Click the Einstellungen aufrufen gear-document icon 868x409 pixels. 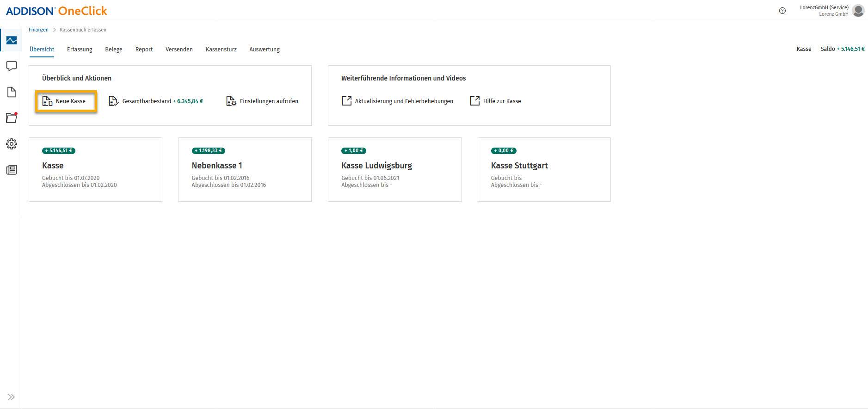click(231, 101)
